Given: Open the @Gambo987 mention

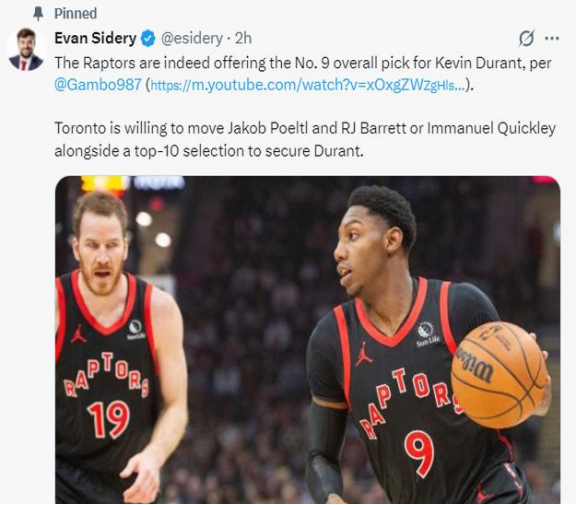Looking at the screenshot, I should coord(98,85).
